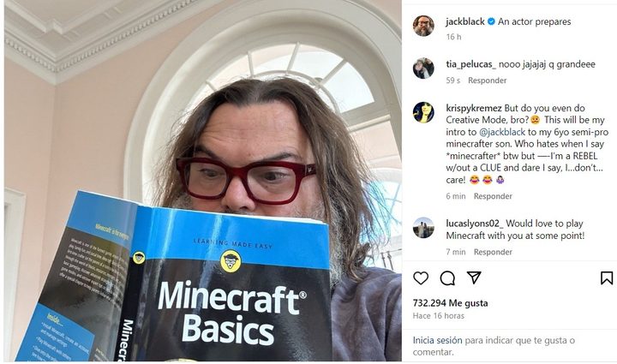Like the post with the heart icon
The height and width of the screenshot is (364, 617).
tap(421, 277)
